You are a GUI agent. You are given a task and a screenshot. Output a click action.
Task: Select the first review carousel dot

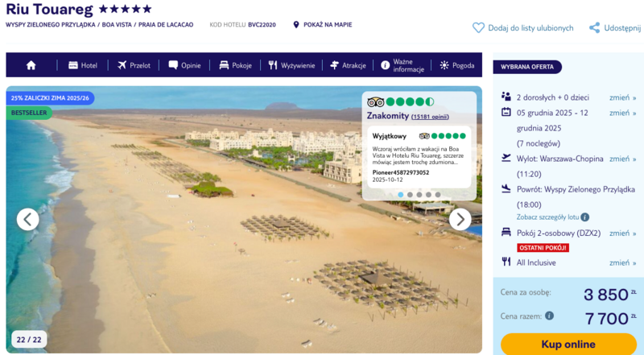(x=400, y=194)
